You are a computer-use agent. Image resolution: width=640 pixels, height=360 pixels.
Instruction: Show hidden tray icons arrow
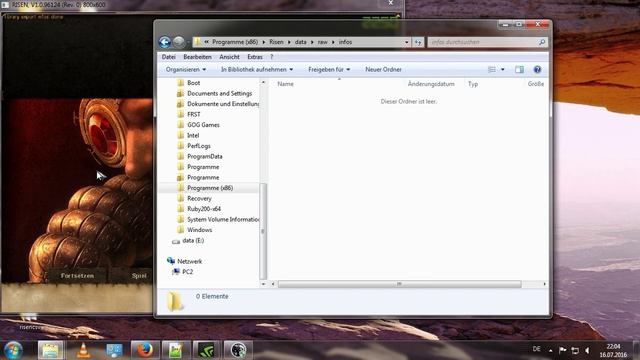(551, 350)
